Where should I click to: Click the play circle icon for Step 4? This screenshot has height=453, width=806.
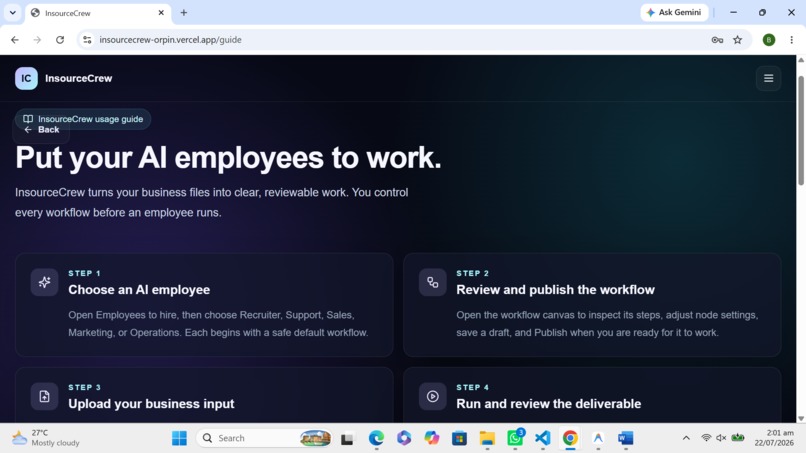point(432,396)
